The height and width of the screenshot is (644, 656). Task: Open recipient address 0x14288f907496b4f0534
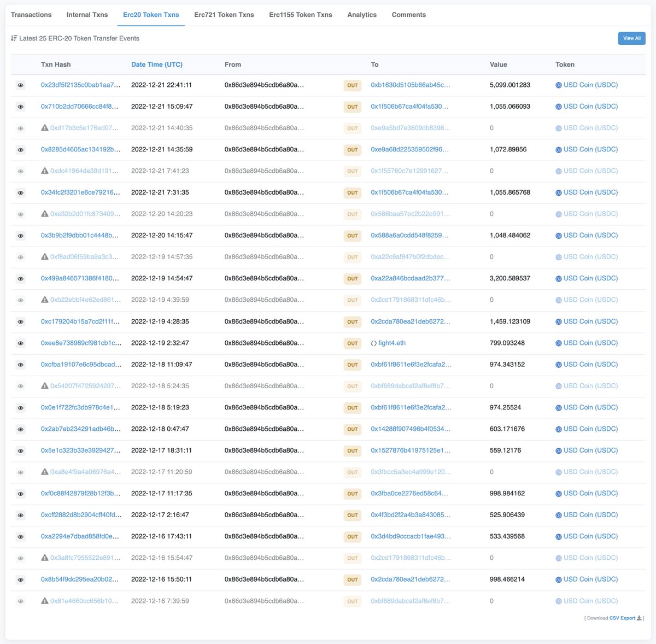click(411, 429)
